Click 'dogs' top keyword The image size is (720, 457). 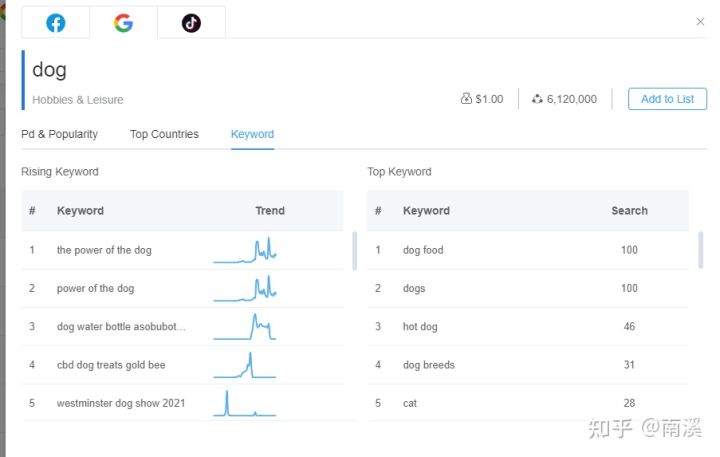coord(414,288)
